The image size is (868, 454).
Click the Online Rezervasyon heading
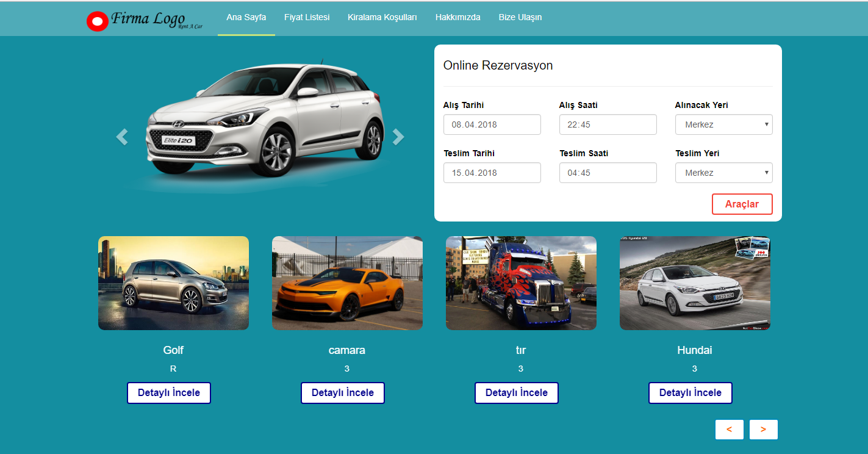(498, 65)
